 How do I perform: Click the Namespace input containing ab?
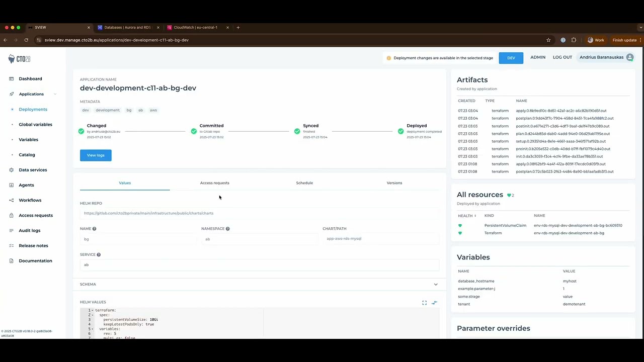(259, 239)
